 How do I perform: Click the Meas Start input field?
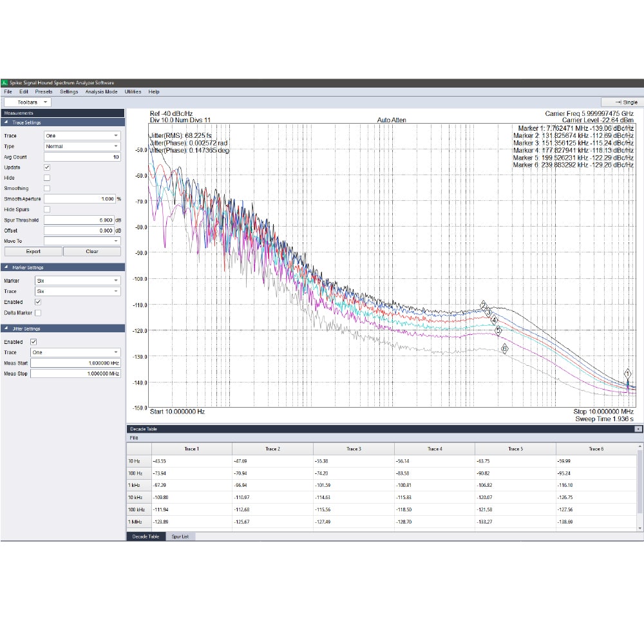coord(75,363)
